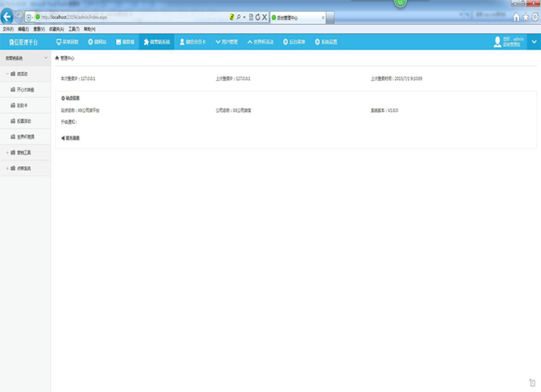Click the admin user avatar icon
541x392 pixels.
point(497,42)
